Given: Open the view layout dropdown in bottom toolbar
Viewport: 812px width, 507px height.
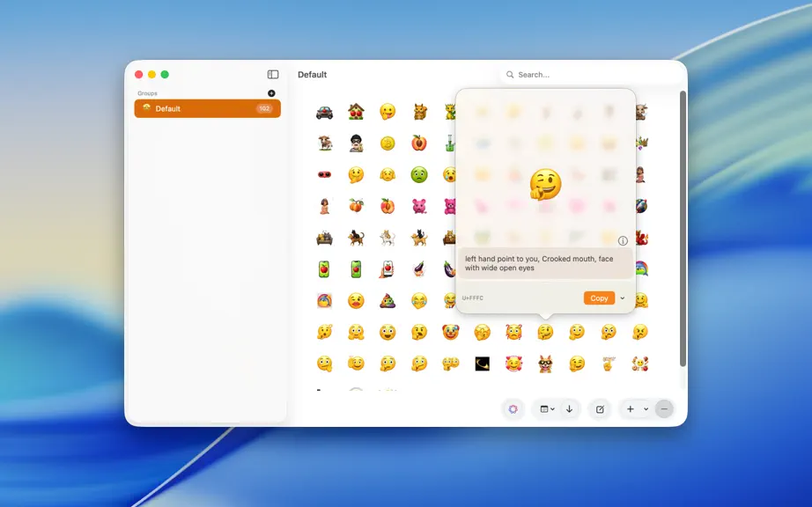Looking at the screenshot, I should [x=548, y=409].
